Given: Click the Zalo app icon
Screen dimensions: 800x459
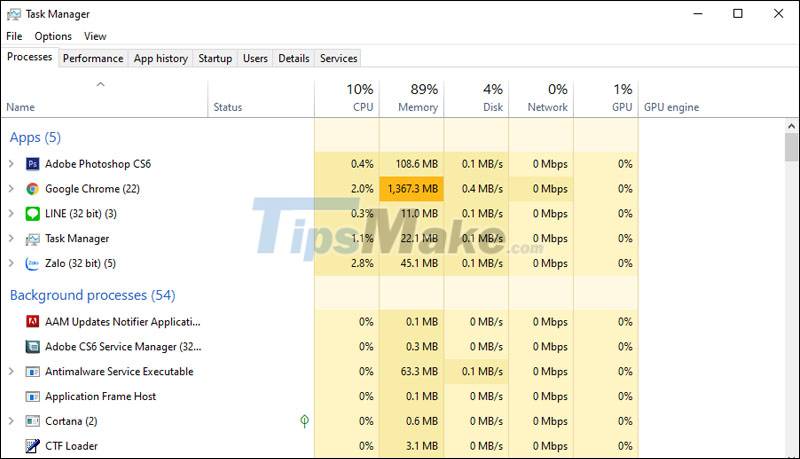Looking at the screenshot, I should coord(33,263).
